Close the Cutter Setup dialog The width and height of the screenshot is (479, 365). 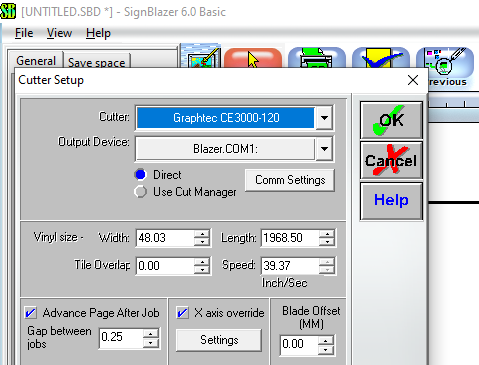(x=413, y=80)
